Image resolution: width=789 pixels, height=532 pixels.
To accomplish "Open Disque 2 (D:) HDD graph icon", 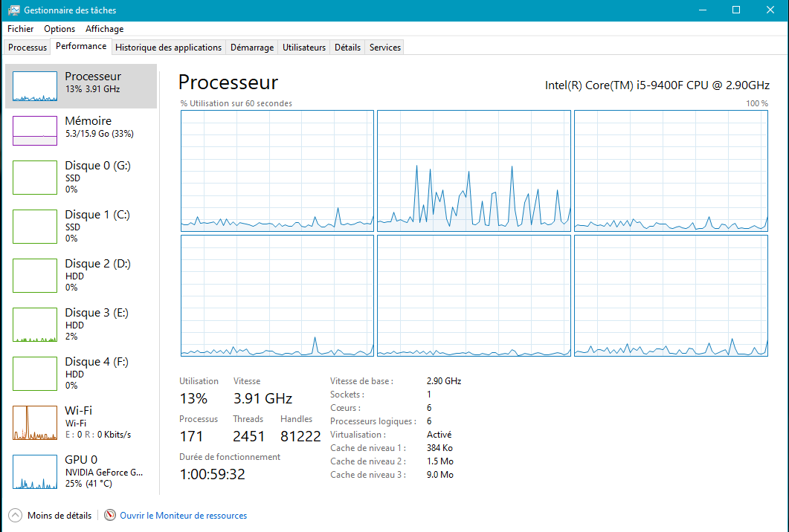I will (x=35, y=276).
